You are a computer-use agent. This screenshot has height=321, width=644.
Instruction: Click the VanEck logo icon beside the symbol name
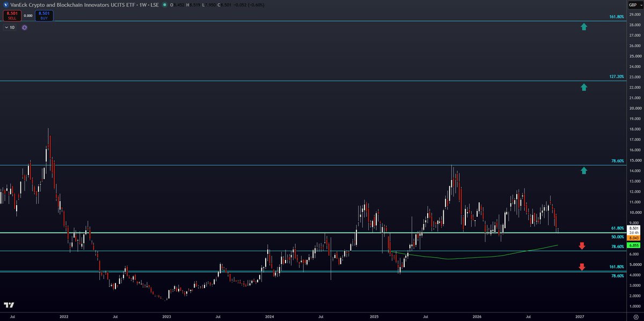[5, 4]
